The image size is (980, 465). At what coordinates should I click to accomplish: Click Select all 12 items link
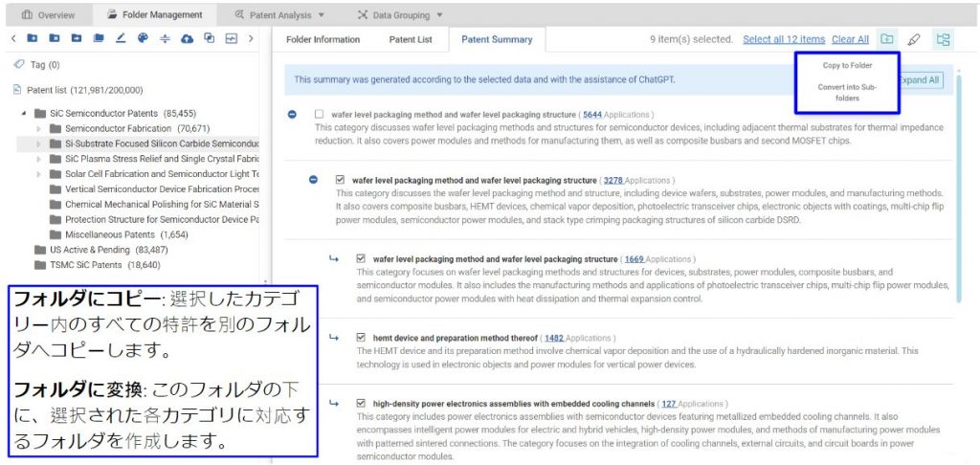point(784,39)
